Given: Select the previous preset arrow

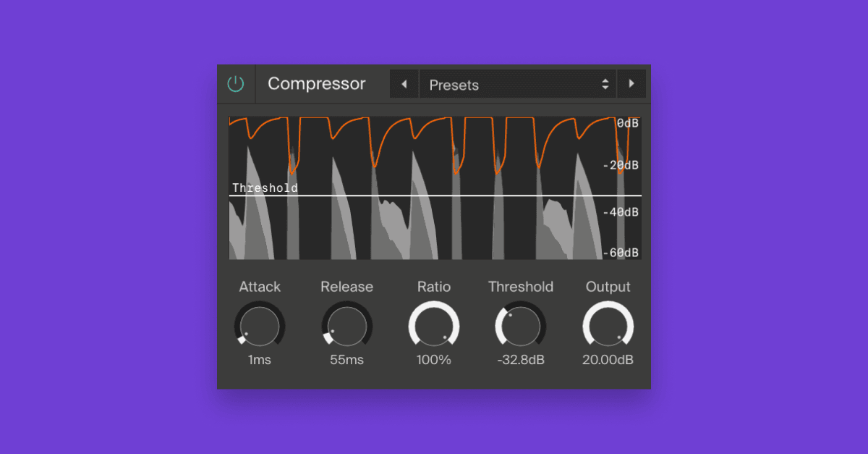Looking at the screenshot, I should (x=404, y=84).
